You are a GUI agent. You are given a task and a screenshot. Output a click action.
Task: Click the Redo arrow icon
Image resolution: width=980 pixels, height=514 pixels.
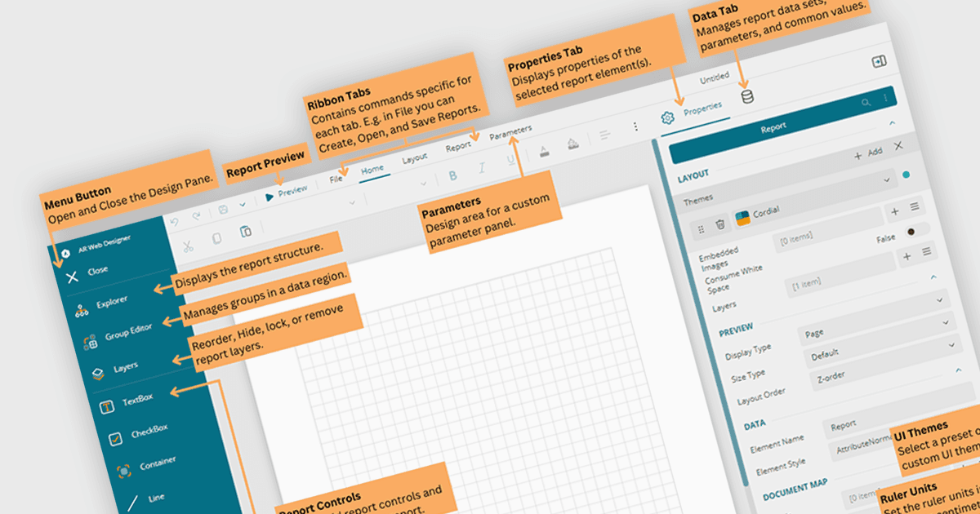pyautogui.click(x=196, y=216)
